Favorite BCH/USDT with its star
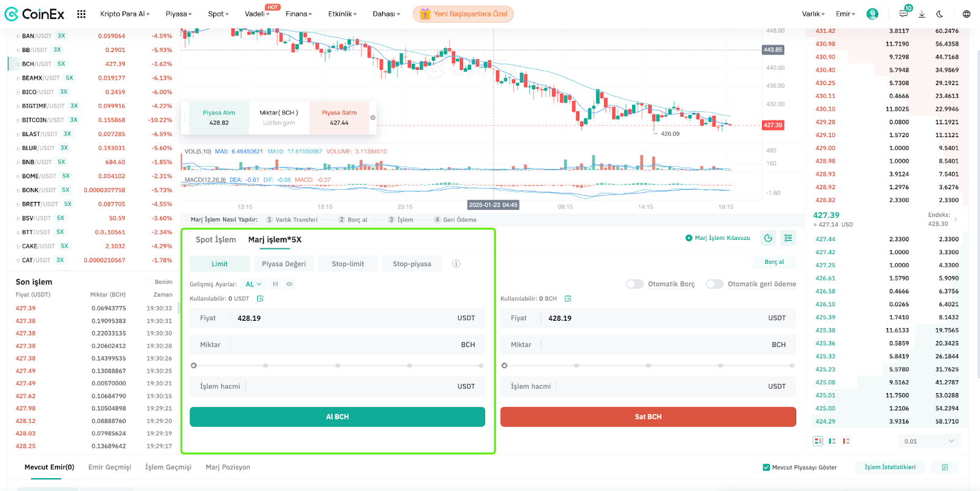Image resolution: width=980 pixels, height=491 pixels. point(18,64)
